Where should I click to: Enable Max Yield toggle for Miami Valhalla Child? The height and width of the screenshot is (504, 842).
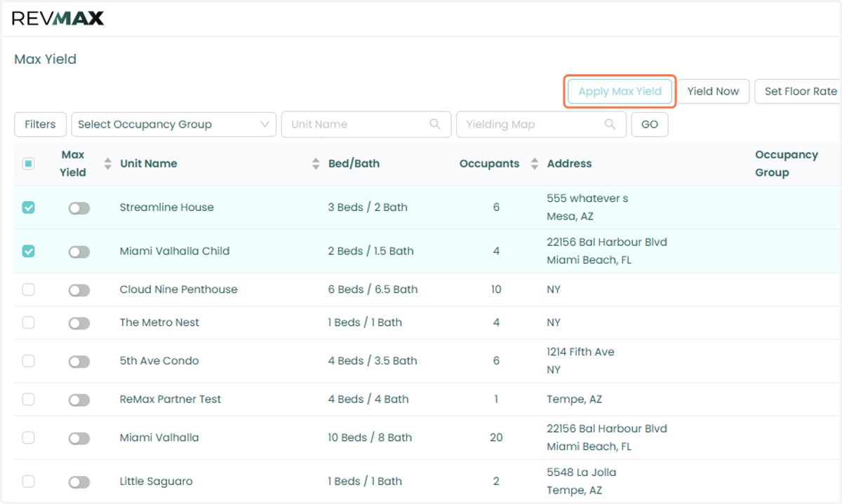[79, 252]
